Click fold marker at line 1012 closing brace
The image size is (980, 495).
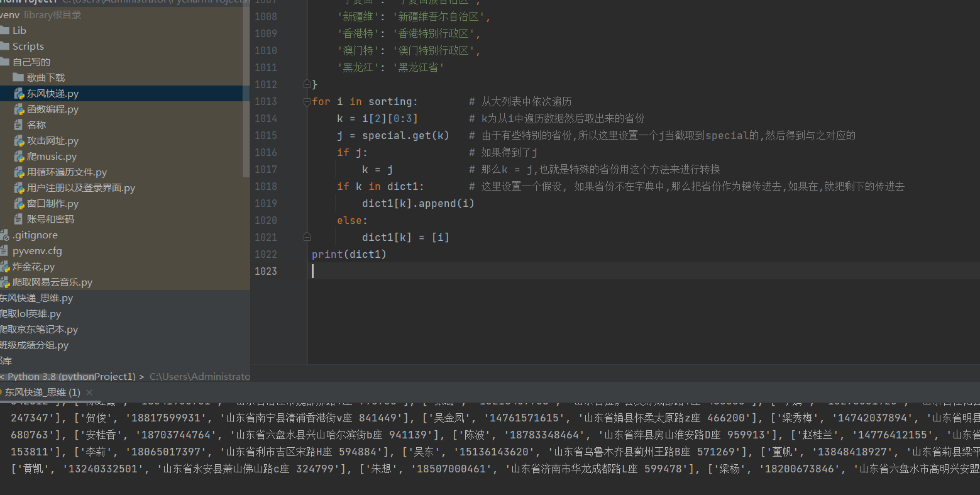click(x=307, y=84)
